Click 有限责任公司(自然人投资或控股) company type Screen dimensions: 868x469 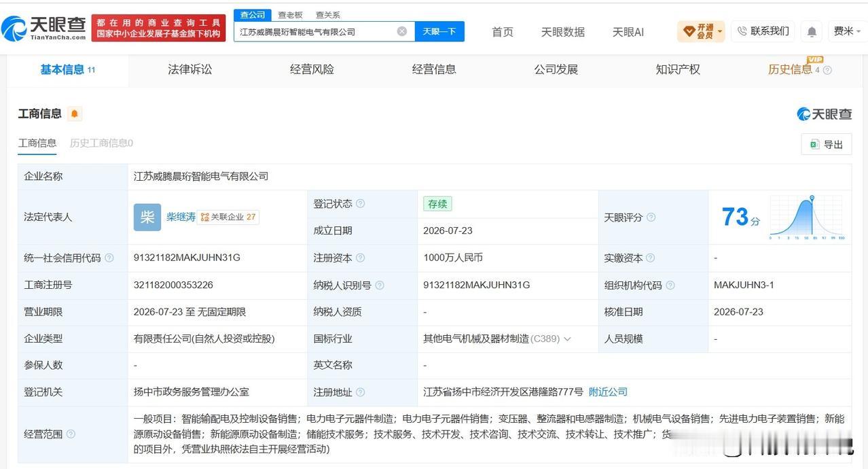(x=204, y=338)
